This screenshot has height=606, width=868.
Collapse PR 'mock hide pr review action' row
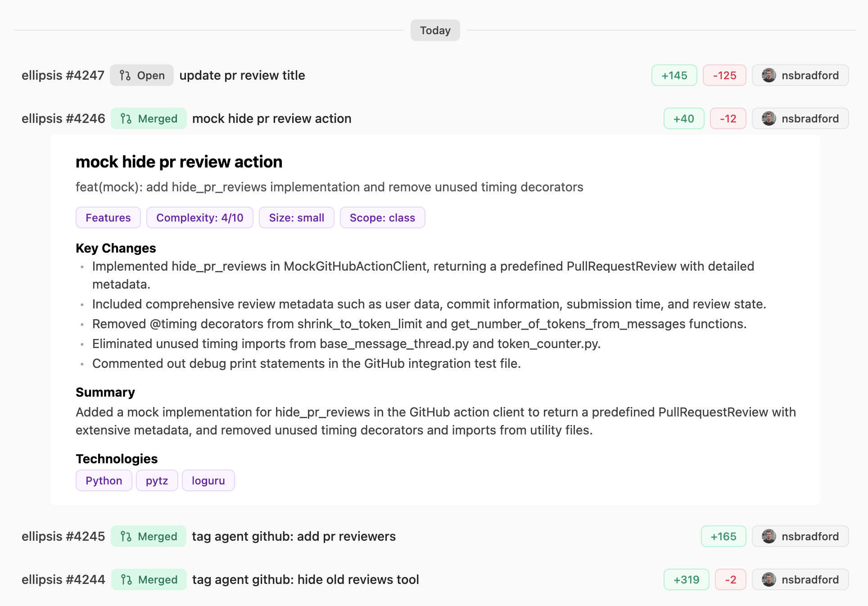point(271,118)
